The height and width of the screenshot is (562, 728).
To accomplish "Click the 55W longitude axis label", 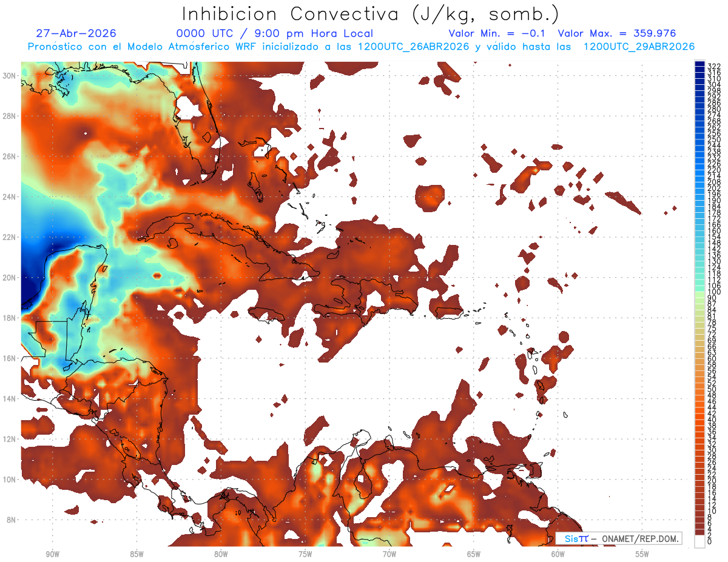I will pyautogui.click(x=642, y=554).
